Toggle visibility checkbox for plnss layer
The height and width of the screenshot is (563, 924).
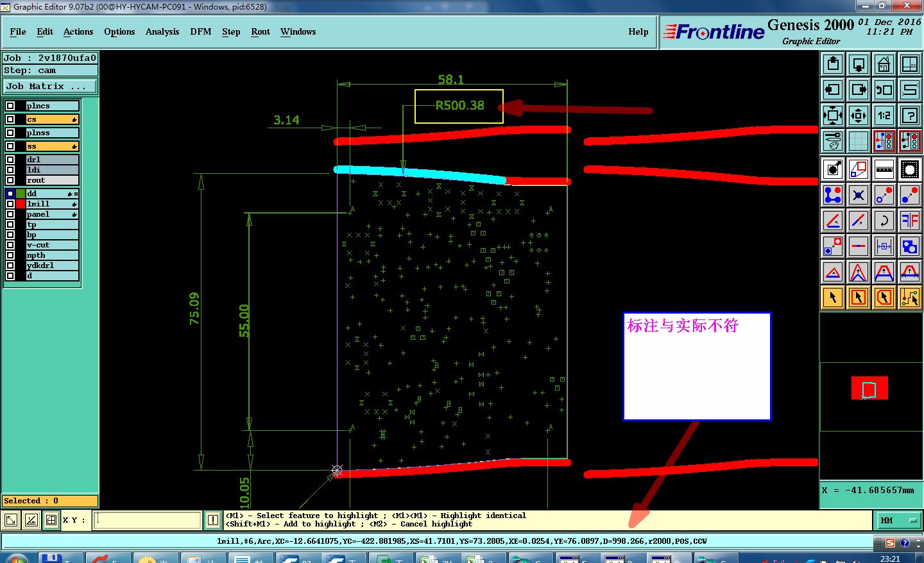10,133
